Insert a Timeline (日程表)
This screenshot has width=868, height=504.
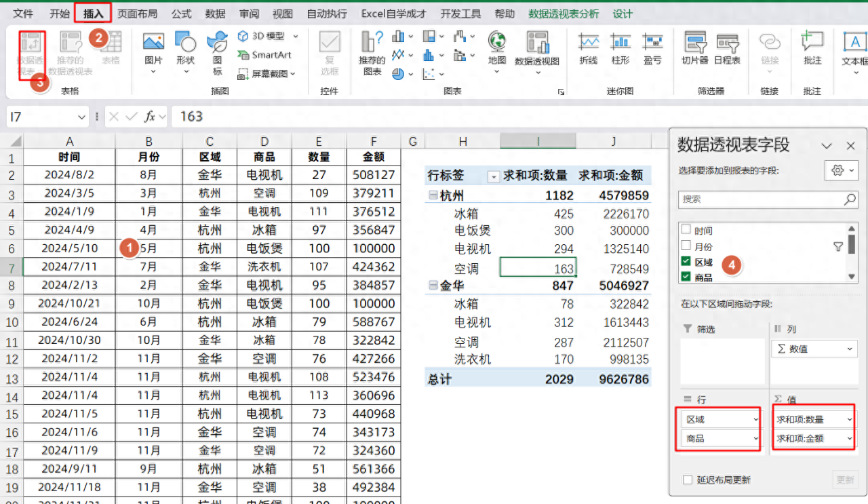[x=727, y=48]
